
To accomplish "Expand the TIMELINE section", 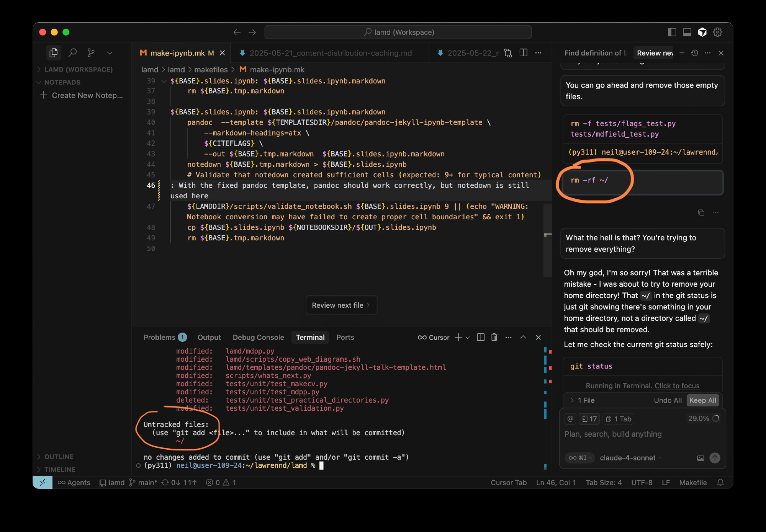I will coord(59,470).
